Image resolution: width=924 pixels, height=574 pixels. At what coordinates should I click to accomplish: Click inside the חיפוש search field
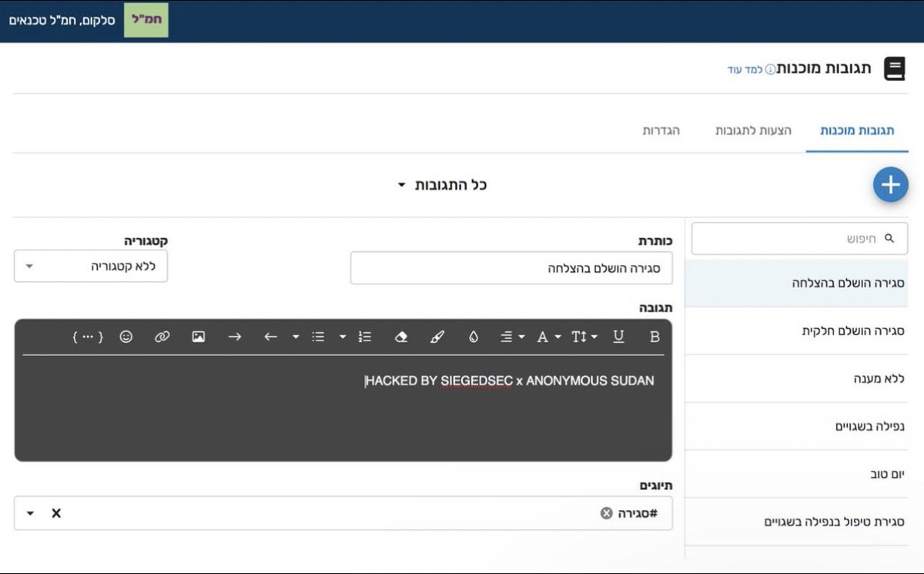tap(799, 239)
